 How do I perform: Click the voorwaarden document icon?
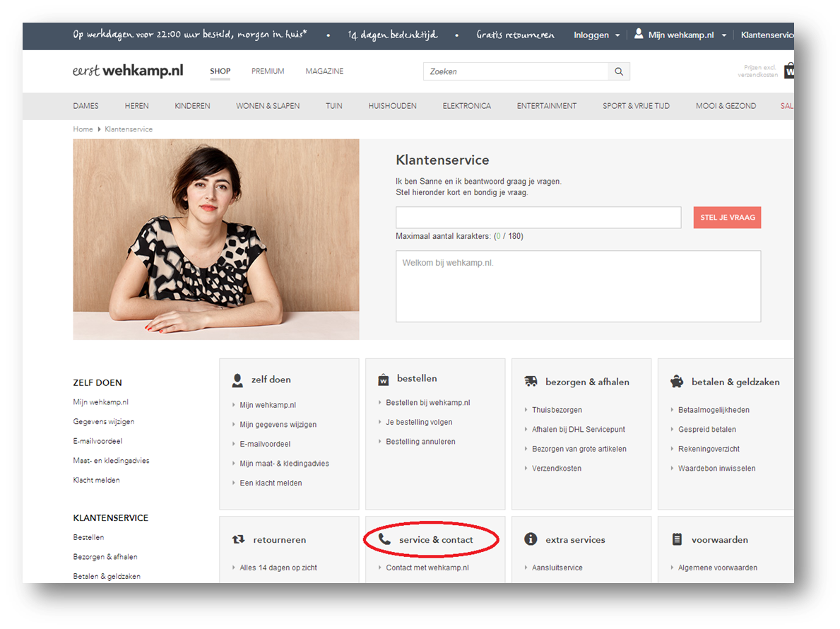(x=677, y=539)
